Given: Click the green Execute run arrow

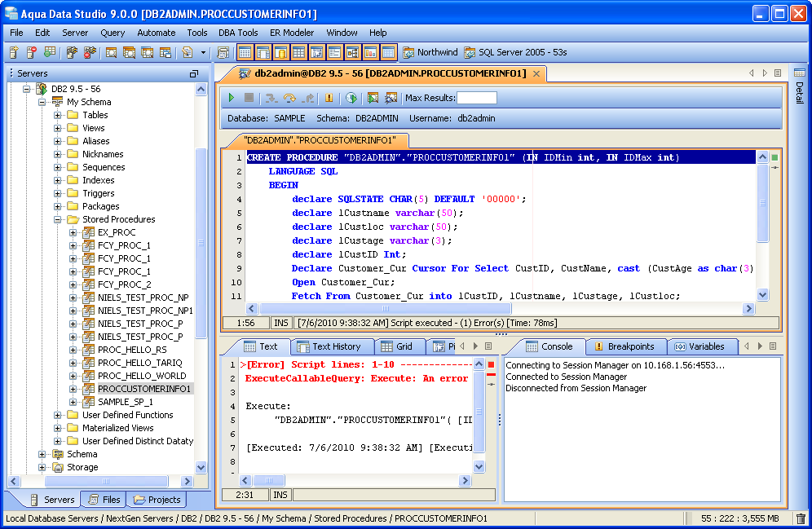Looking at the screenshot, I should click(x=232, y=98).
